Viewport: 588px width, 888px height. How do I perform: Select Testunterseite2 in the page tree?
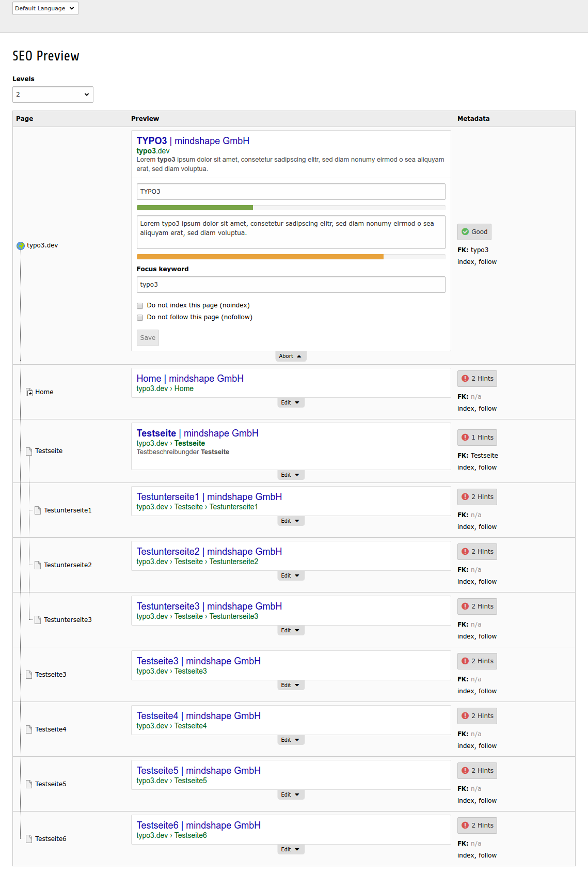[68, 565]
